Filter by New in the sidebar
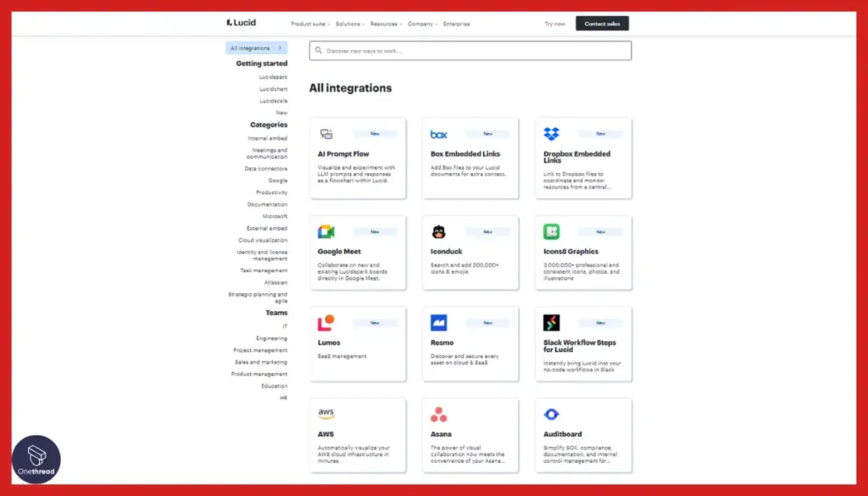868x496 pixels. pos(281,113)
